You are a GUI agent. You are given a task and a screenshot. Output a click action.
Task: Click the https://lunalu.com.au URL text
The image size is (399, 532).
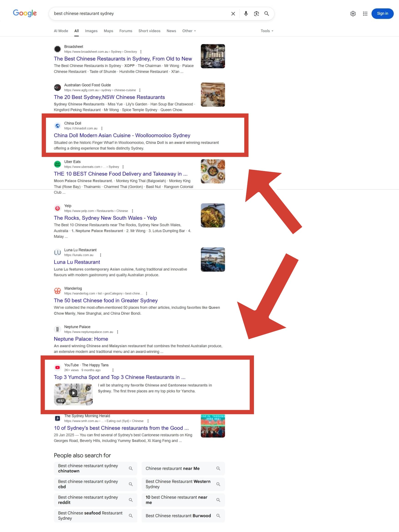pos(79,255)
